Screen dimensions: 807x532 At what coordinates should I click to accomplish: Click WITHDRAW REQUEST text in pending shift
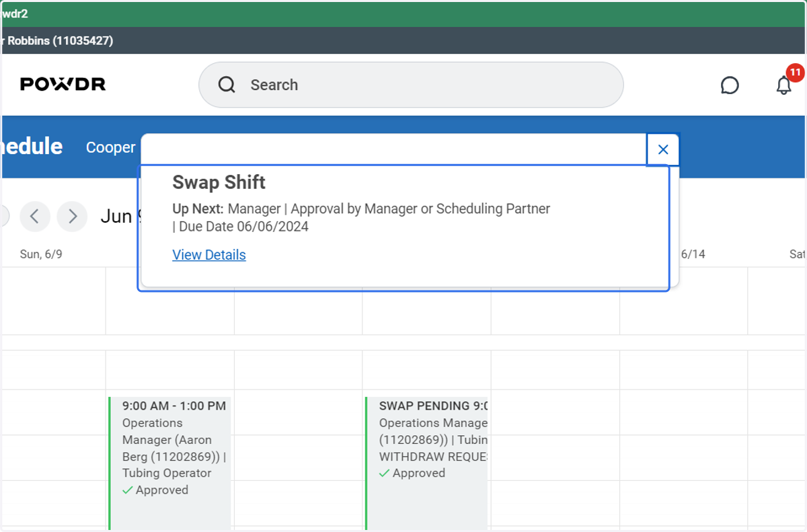pos(433,457)
